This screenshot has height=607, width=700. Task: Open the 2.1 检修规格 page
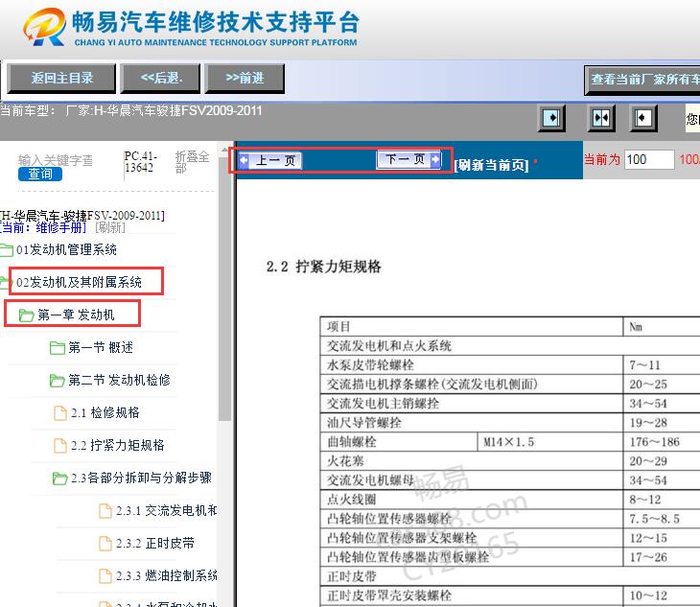tap(105, 412)
